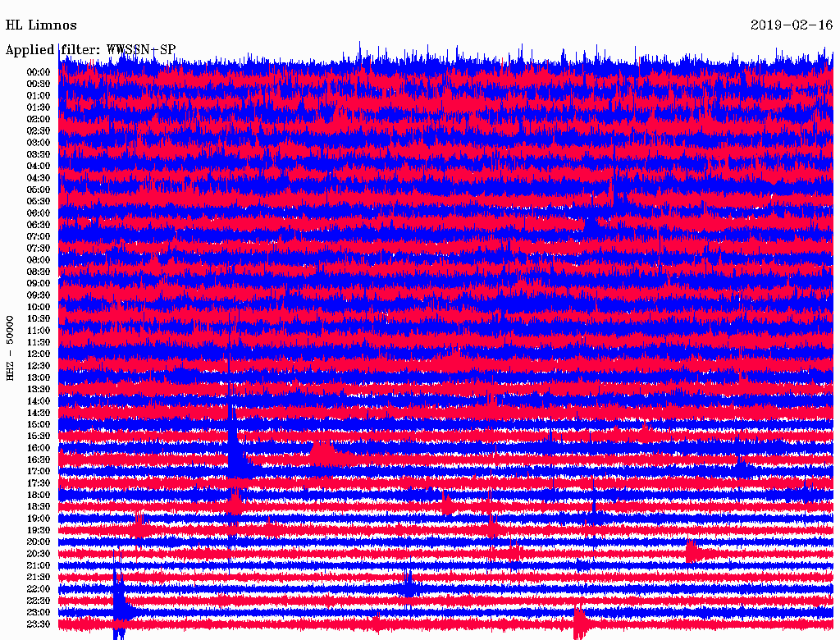
Task: Click the HL Limnos station title
Action: (x=41, y=25)
